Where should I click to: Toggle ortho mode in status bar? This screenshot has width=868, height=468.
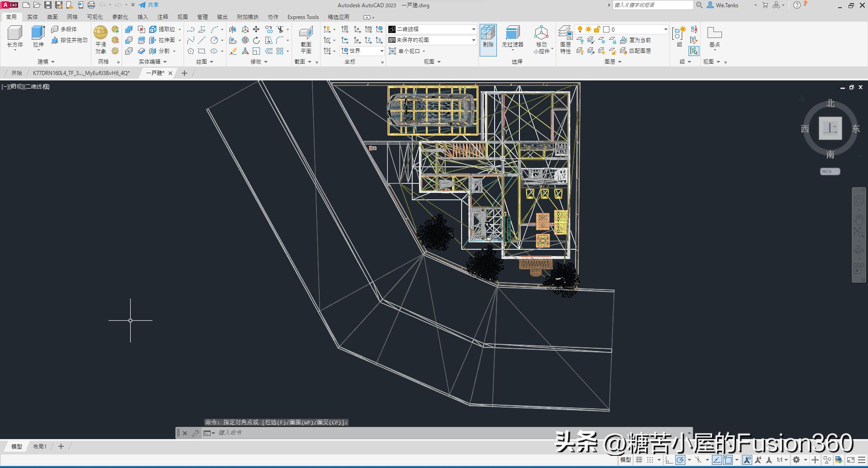click(x=669, y=460)
